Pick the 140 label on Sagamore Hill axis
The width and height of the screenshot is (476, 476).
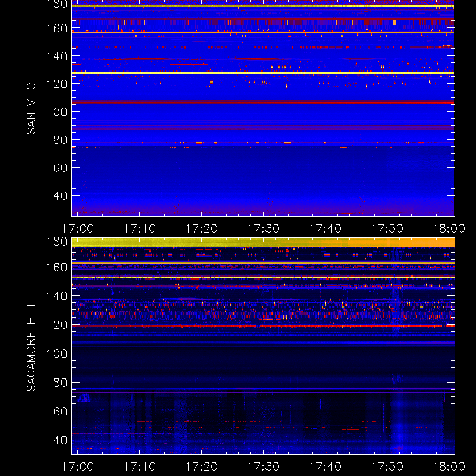coord(57,296)
